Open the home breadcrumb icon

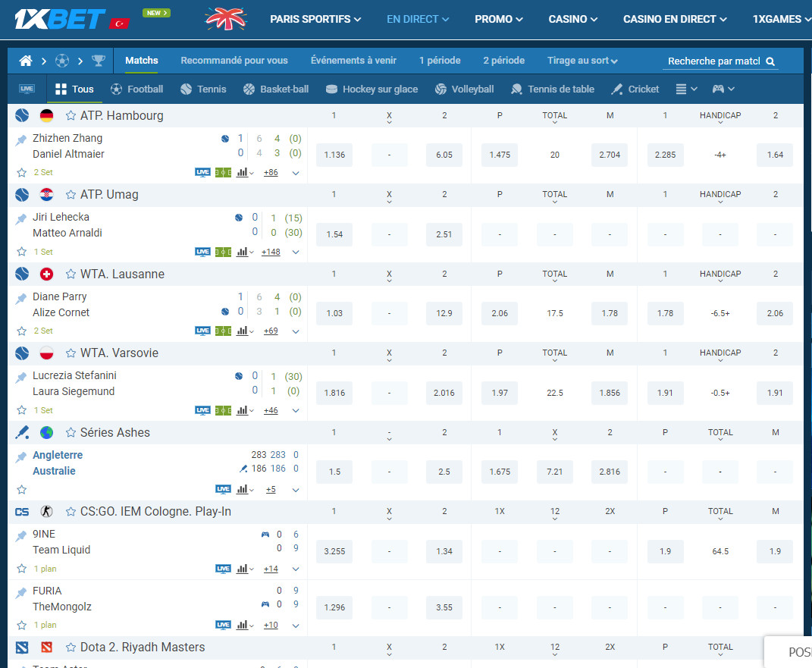tap(25, 61)
